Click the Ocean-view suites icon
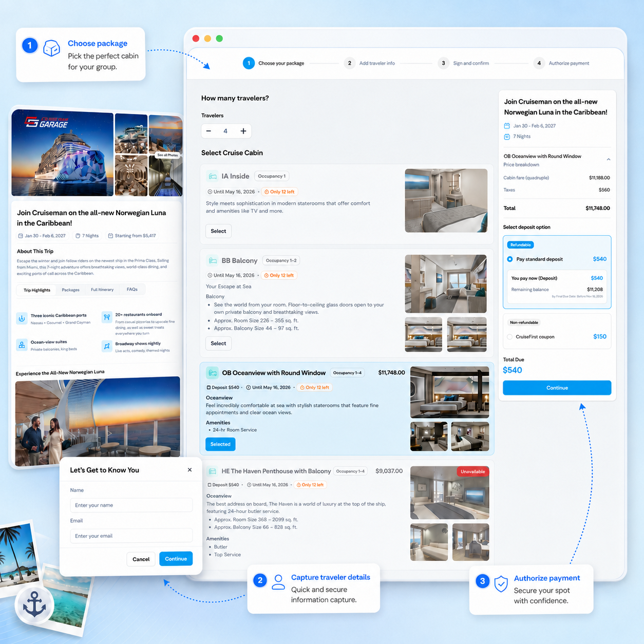The height and width of the screenshot is (644, 644). click(22, 345)
